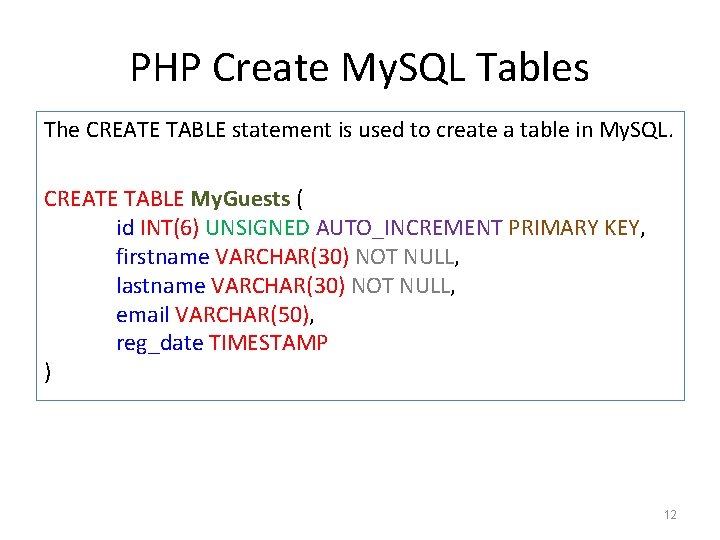Click the 'lastname' column name
Screen dimensions: 720x540
click(x=161, y=286)
